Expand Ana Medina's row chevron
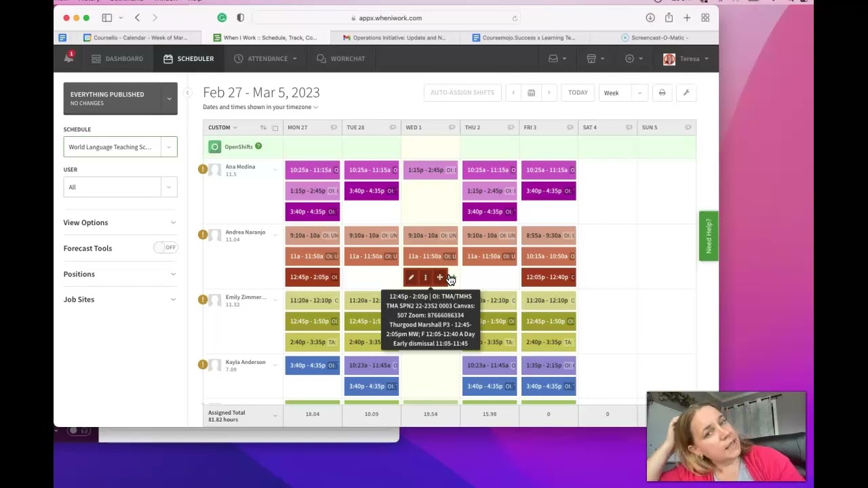The width and height of the screenshot is (868, 488). pyautogui.click(x=275, y=169)
